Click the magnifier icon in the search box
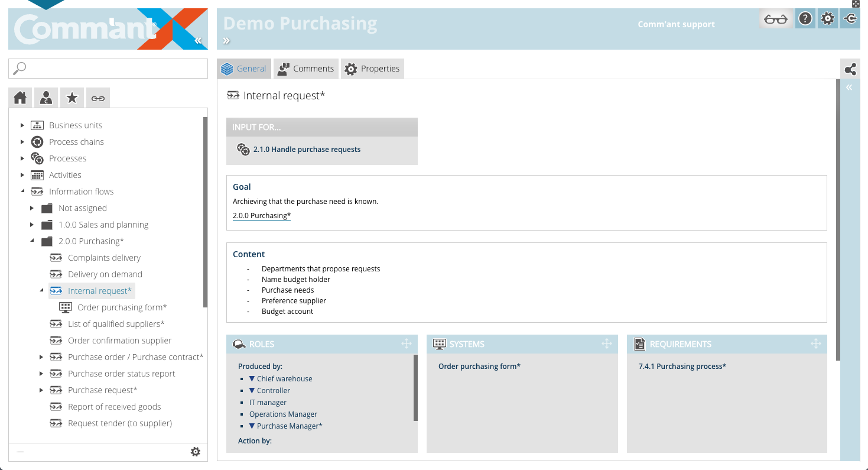The width and height of the screenshot is (868, 470). click(x=18, y=68)
